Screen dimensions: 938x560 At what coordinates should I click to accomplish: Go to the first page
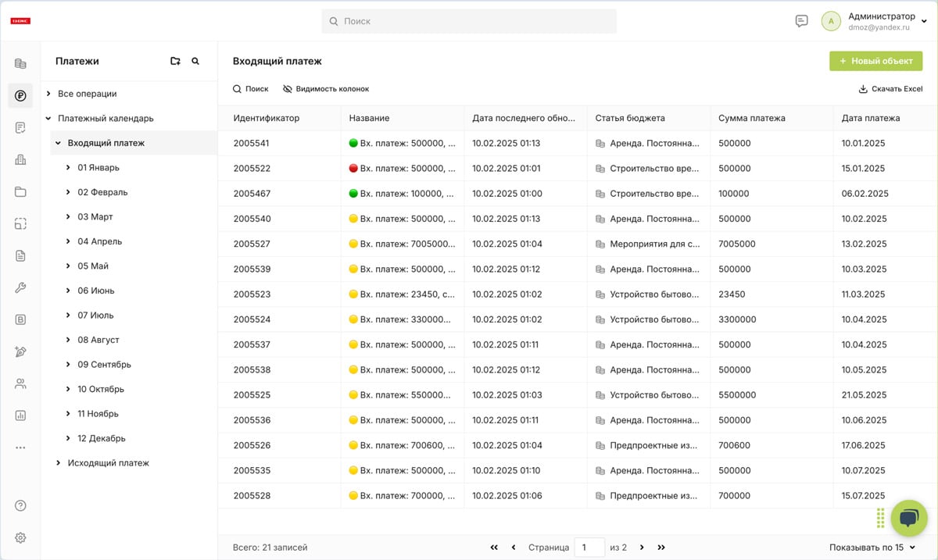click(494, 548)
